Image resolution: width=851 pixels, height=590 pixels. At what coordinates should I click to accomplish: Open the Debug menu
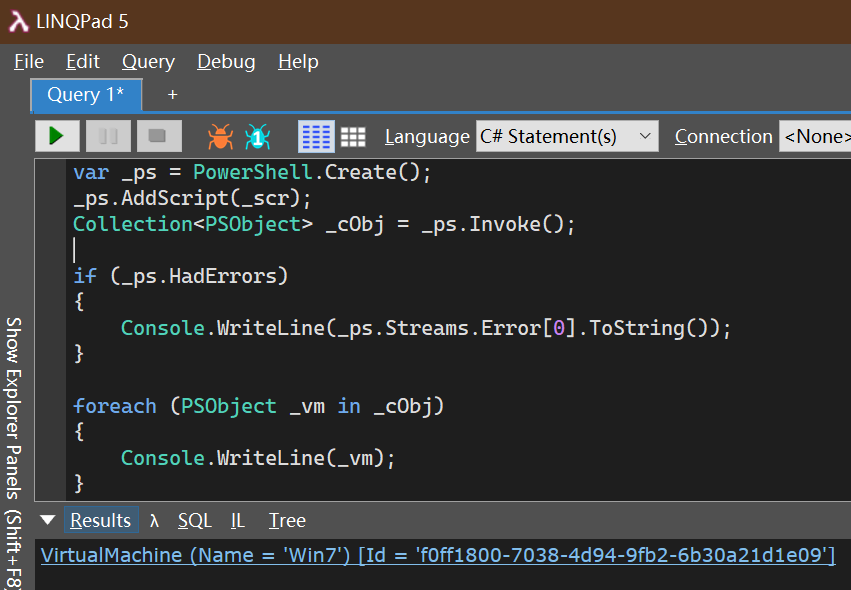(x=225, y=61)
